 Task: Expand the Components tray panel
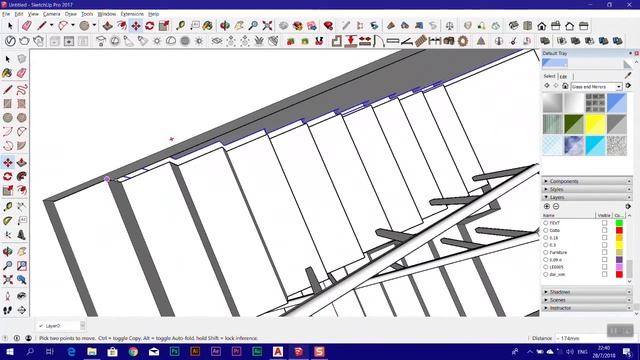(587, 181)
